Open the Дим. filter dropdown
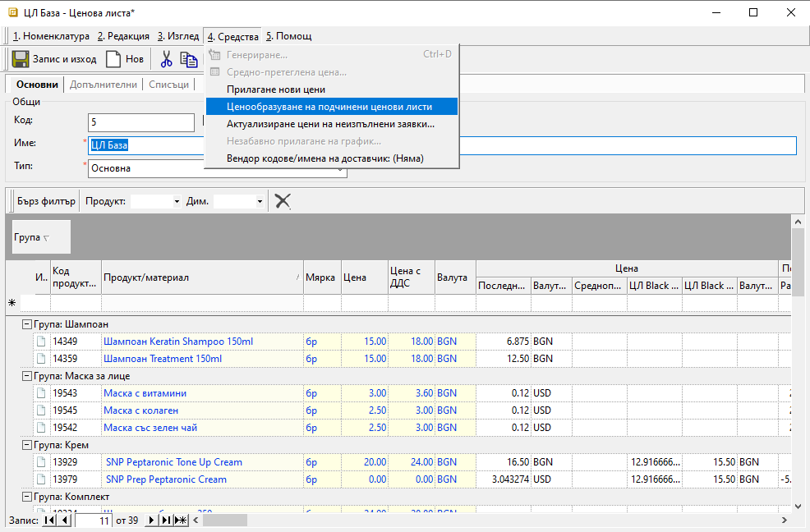 tap(260, 201)
